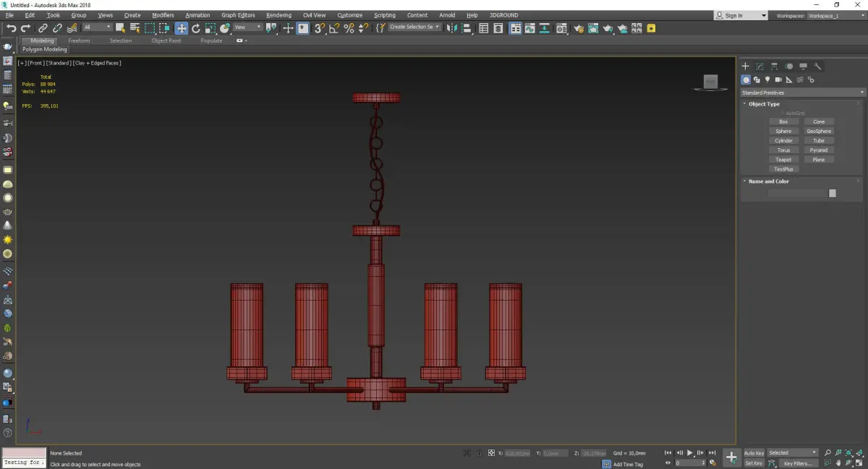Click the Mirror tool icon
868x469 pixels.
pyautogui.click(x=451, y=28)
